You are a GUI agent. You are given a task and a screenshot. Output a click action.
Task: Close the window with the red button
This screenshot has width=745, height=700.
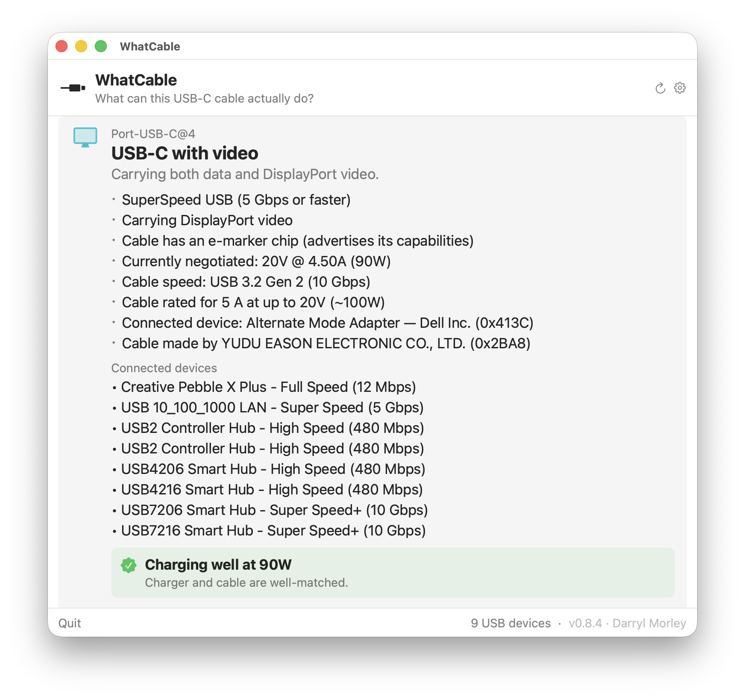pyautogui.click(x=62, y=46)
